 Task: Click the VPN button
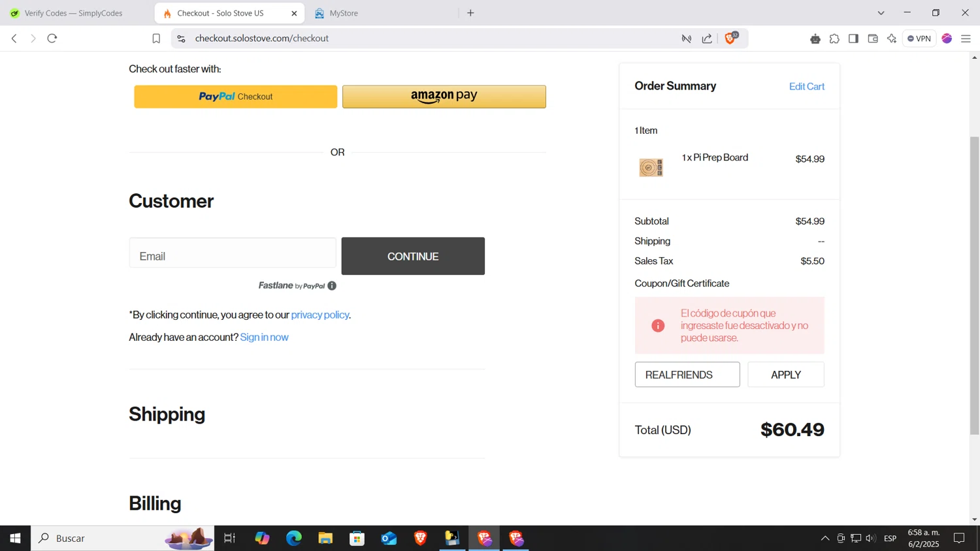coord(919,39)
